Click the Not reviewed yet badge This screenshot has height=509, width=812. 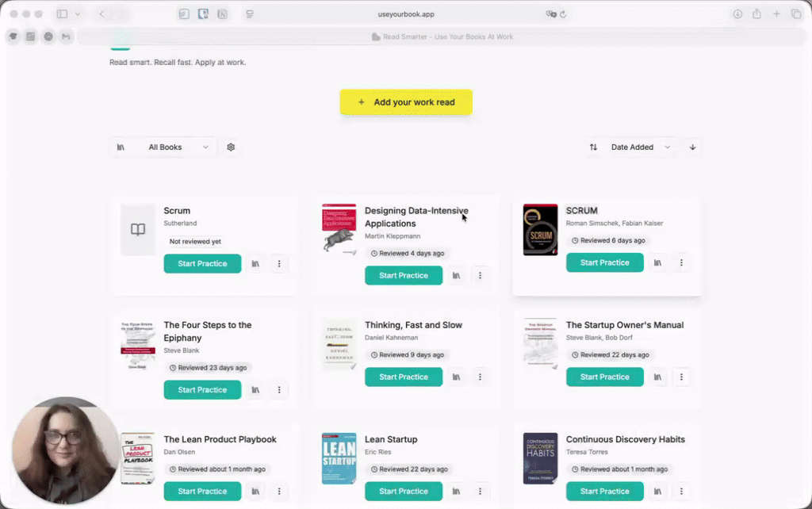[195, 241]
